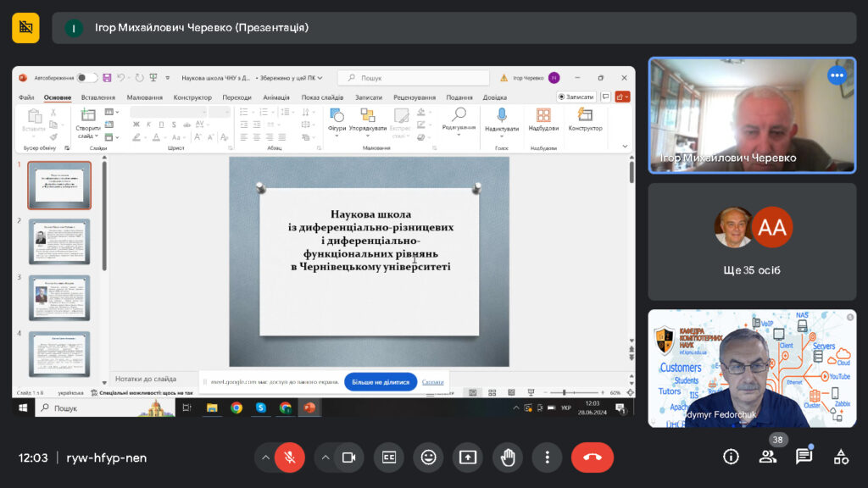The width and height of the screenshot is (868, 488).
Task: Select slide 2 thumbnail
Action: click(59, 241)
